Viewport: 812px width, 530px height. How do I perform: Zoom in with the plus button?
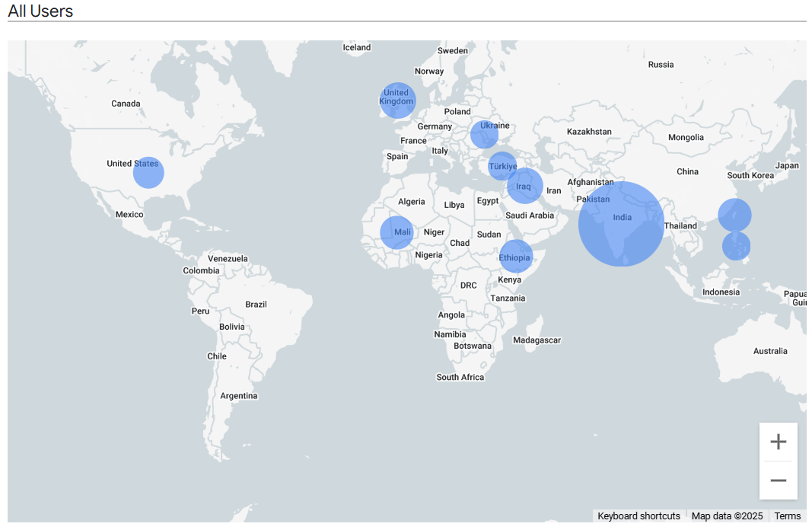(x=779, y=442)
